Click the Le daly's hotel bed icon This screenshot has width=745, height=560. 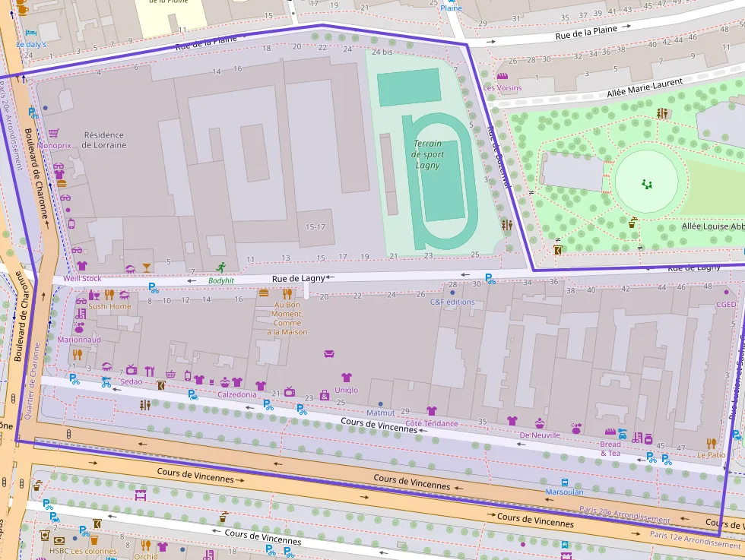coord(30,33)
